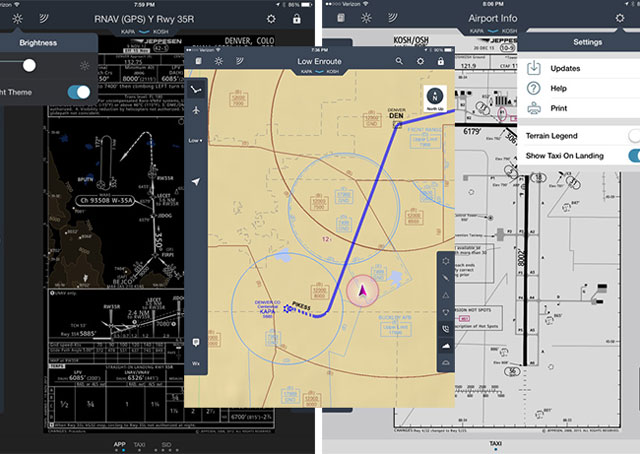Toggle the waypoints triangle layer icon
This screenshot has height=454, width=640.
[446, 295]
